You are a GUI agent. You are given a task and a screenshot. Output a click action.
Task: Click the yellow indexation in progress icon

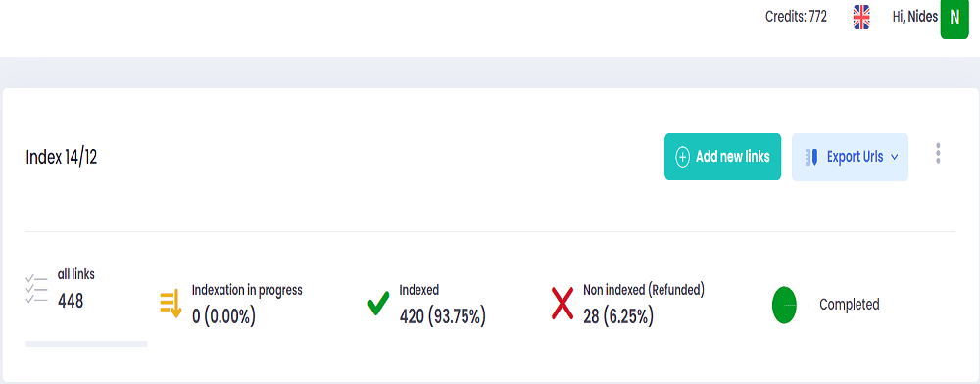(x=171, y=304)
